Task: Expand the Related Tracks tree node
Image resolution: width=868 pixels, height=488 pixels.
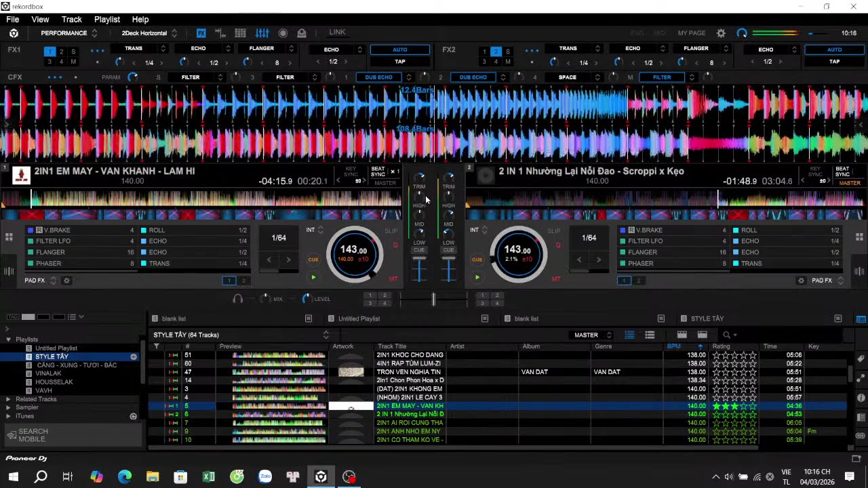Action: click(x=8, y=399)
